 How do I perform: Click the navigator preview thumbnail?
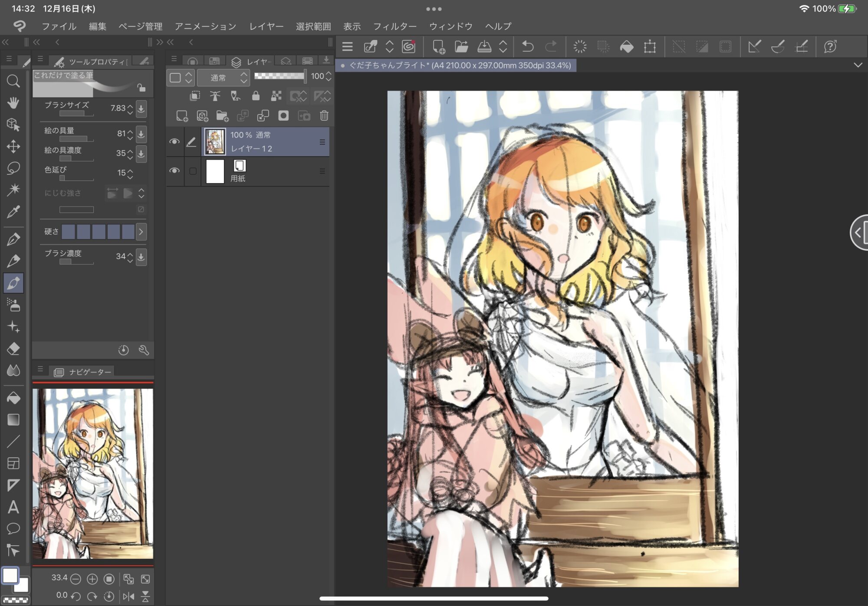(93, 473)
